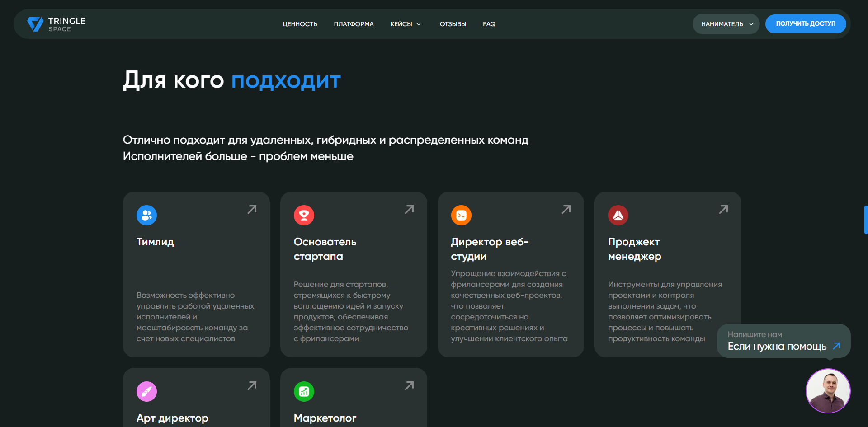Image resolution: width=868 pixels, height=427 pixels.
Task: Click the arrow icon in the help bubble
Action: 836,346
